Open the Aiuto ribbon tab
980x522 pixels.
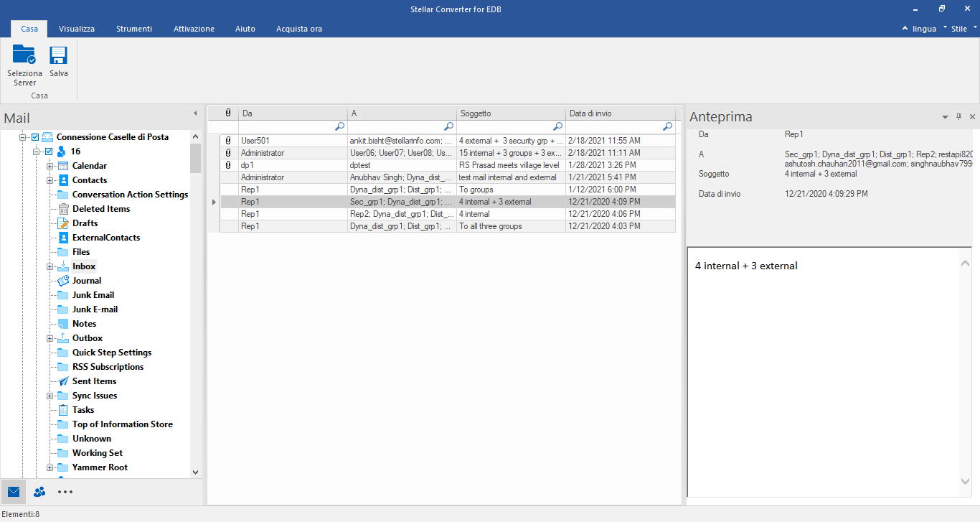pyautogui.click(x=245, y=29)
